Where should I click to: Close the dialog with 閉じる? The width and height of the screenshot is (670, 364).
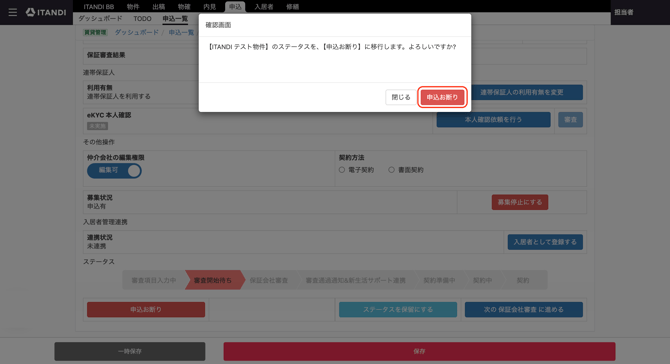pyautogui.click(x=401, y=97)
